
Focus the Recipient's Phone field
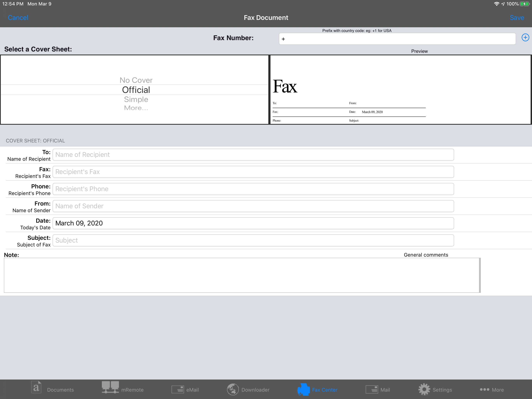click(x=253, y=189)
